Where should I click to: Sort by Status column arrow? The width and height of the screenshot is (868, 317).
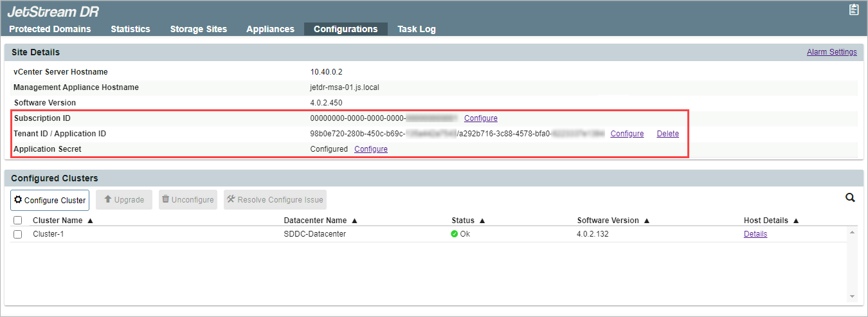coord(482,221)
